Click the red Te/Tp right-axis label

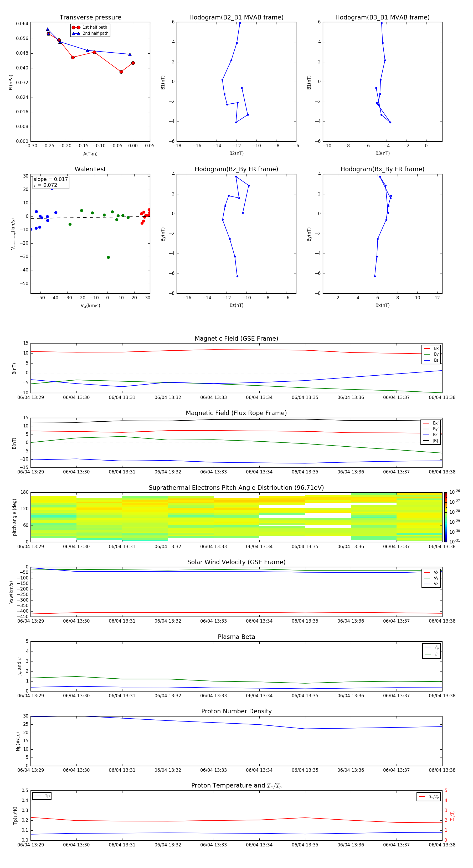452,816
